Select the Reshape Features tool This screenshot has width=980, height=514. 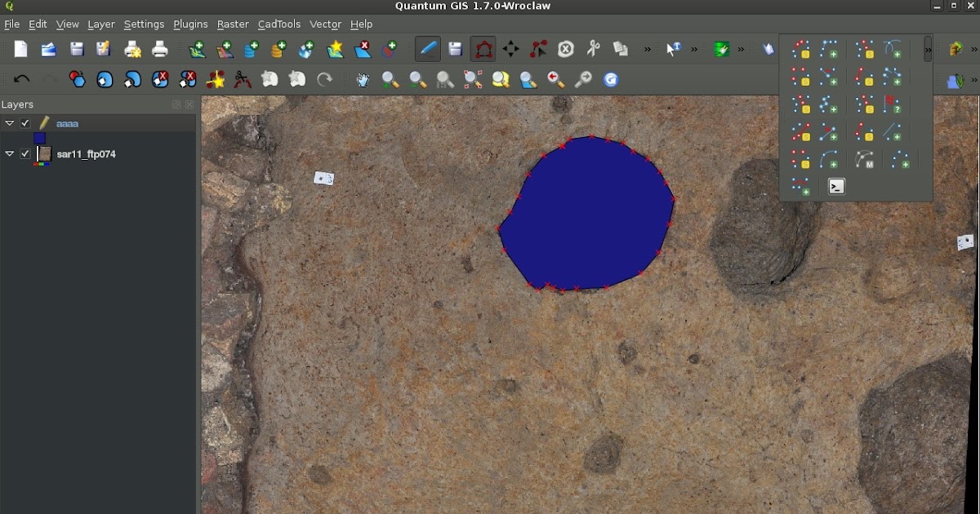click(x=216, y=80)
